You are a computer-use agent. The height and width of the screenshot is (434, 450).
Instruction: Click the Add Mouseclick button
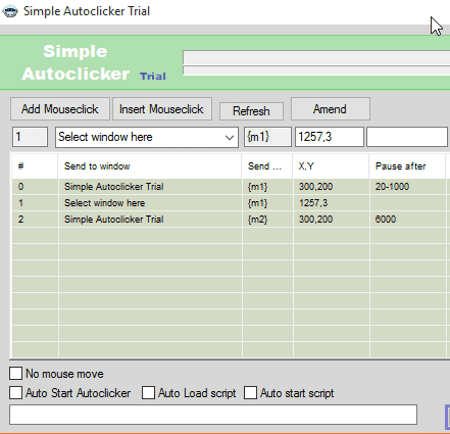pos(60,109)
